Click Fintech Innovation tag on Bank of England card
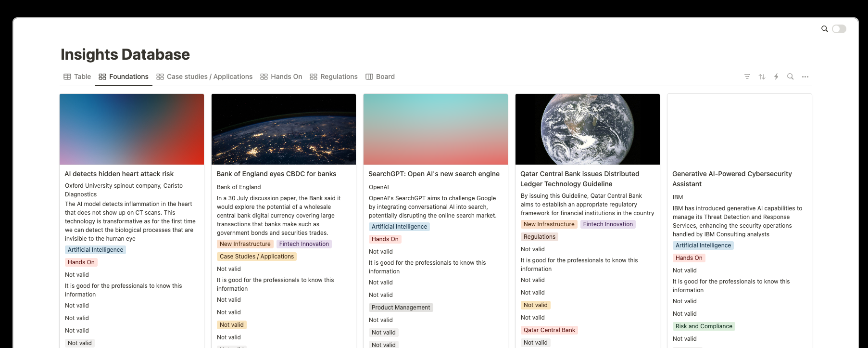This screenshot has width=868, height=348. pyautogui.click(x=304, y=244)
